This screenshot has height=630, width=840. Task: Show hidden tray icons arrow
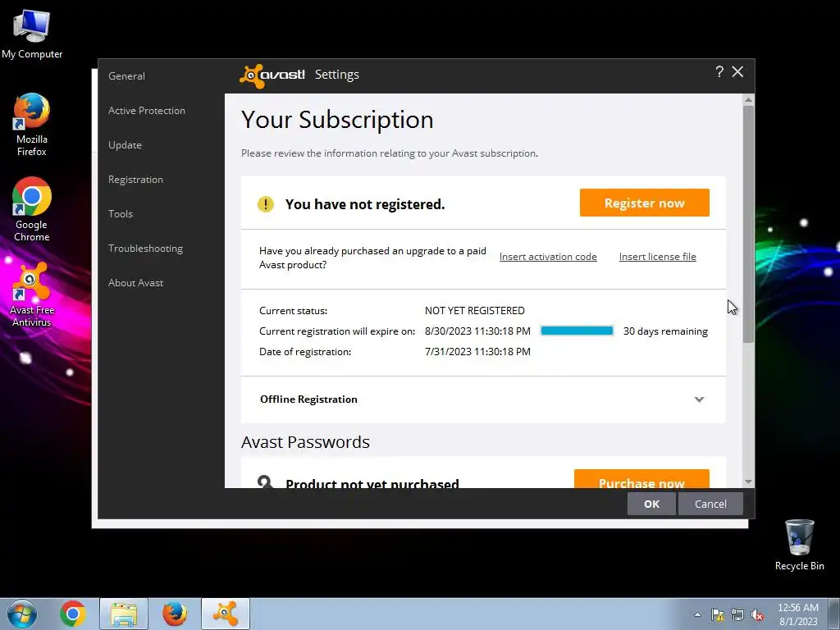(697, 614)
